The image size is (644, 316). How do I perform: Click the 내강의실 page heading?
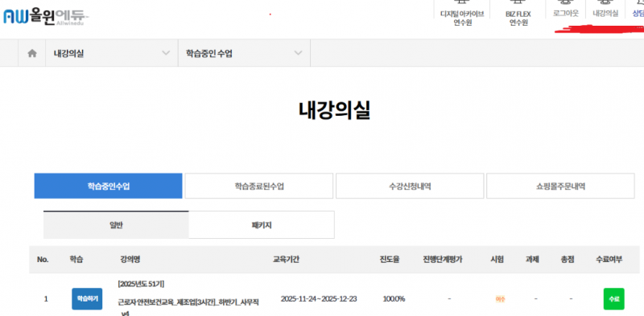(x=334, y=110)
